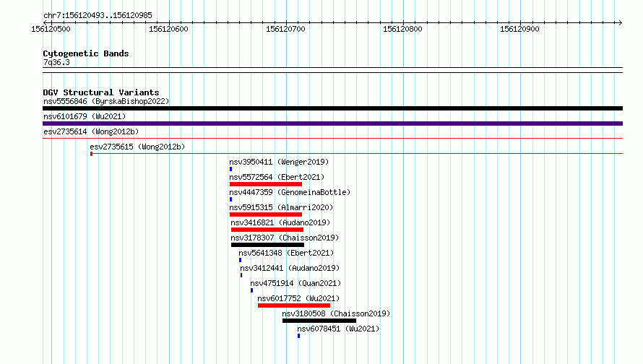
Task: Click the nsv4751914 (Quan2021) label
Action: 295,283
